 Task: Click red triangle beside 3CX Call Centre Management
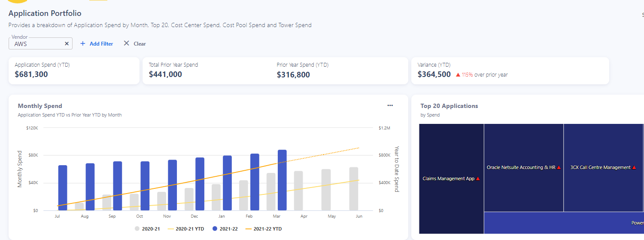click(x=634, y=167)
